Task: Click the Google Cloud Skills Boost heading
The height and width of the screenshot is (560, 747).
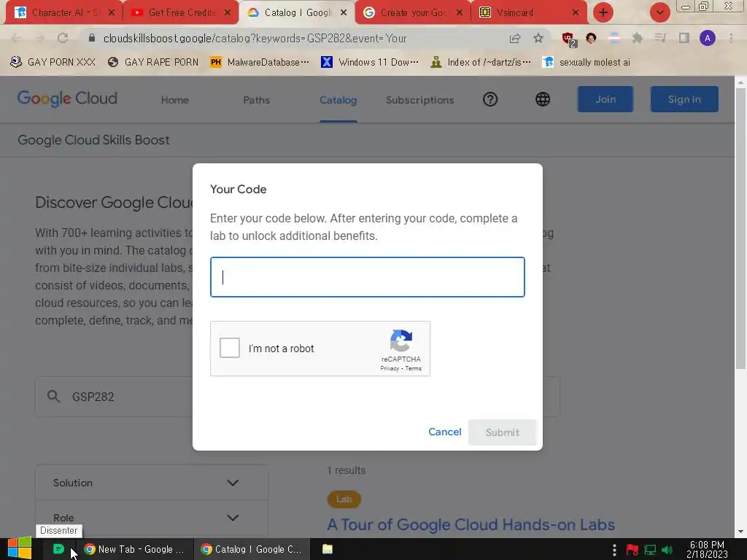Action: 93,140
